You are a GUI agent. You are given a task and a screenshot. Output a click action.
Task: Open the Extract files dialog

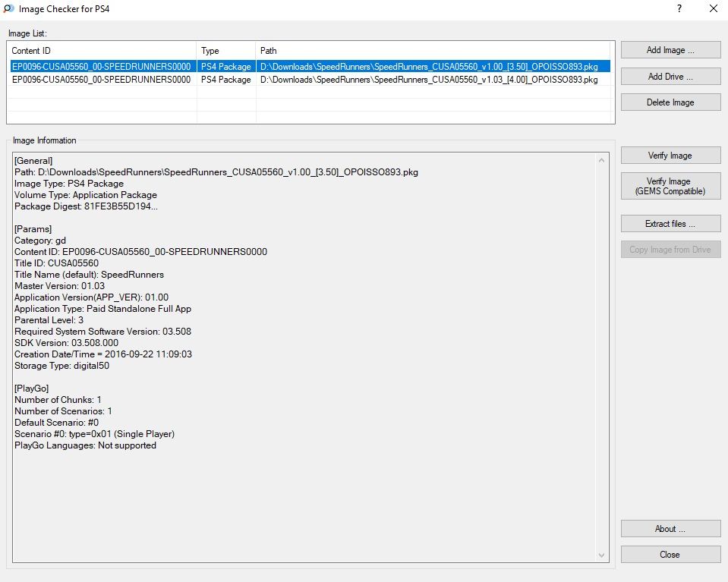point(670,224)
